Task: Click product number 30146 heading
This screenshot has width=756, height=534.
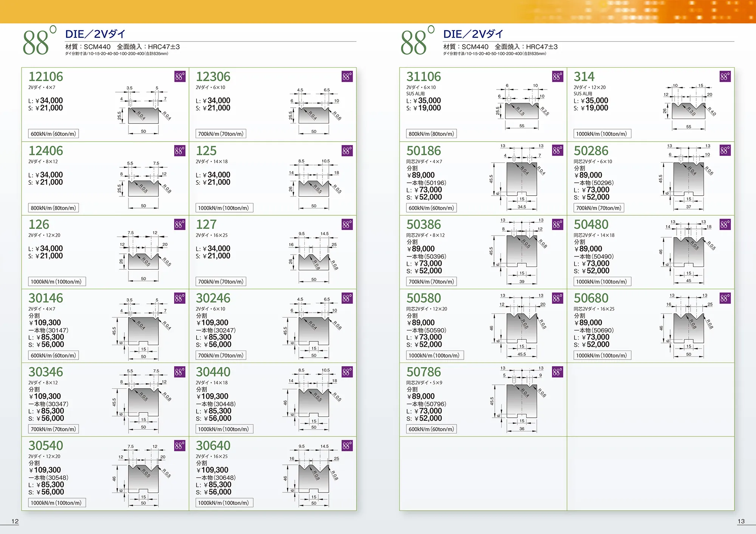Action: pos(46,298)
